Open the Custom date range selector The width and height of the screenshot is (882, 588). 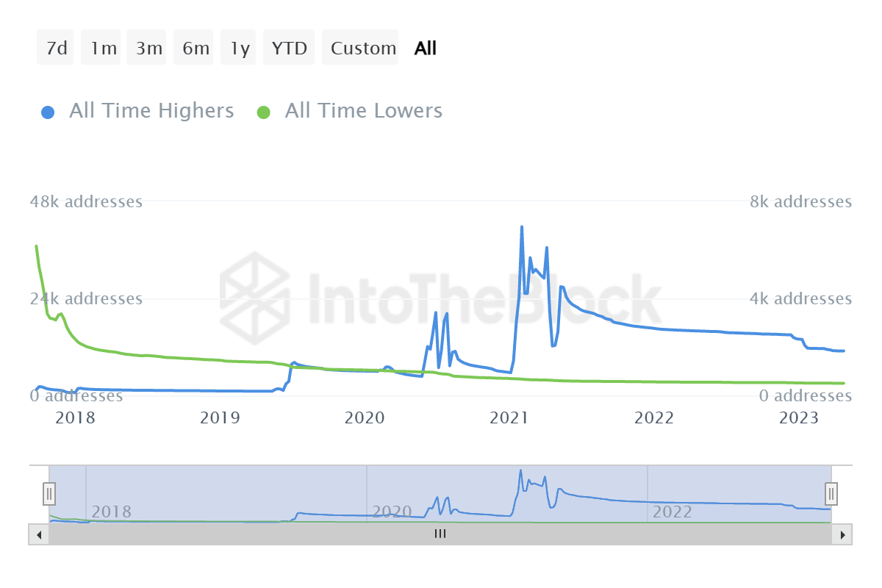(x=360, y=47)
